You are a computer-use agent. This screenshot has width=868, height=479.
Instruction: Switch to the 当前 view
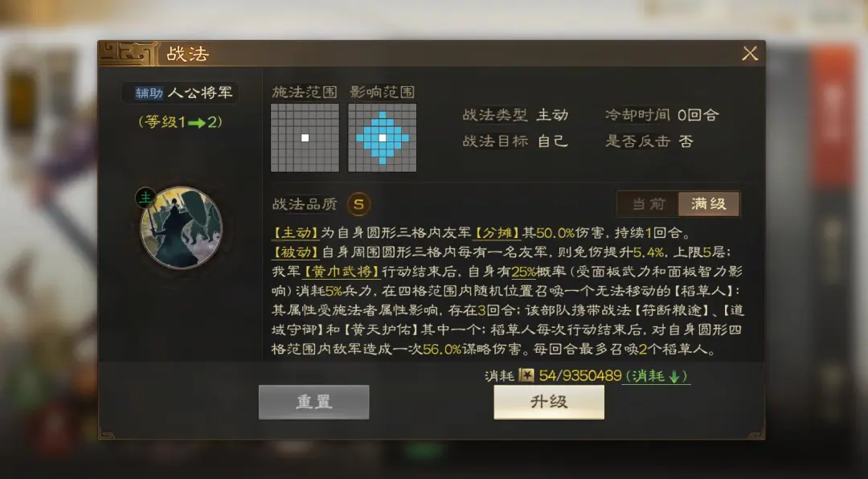coord(649,204)
